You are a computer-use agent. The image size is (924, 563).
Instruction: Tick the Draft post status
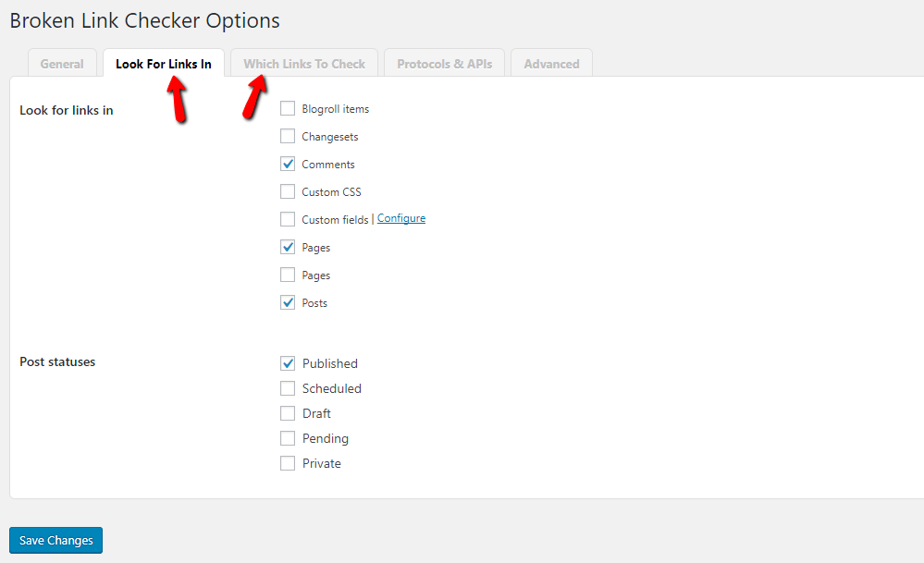pyautogui.click(x=288, y=413)
